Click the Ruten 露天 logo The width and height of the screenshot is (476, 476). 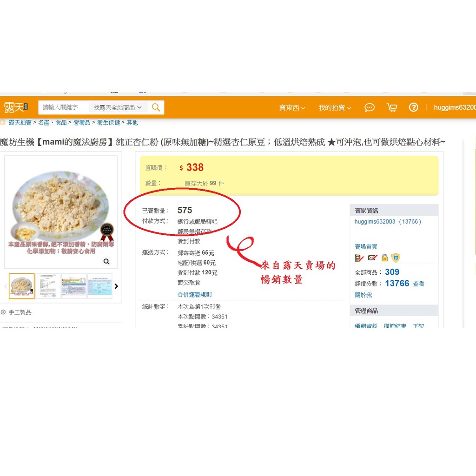[16, 107]
